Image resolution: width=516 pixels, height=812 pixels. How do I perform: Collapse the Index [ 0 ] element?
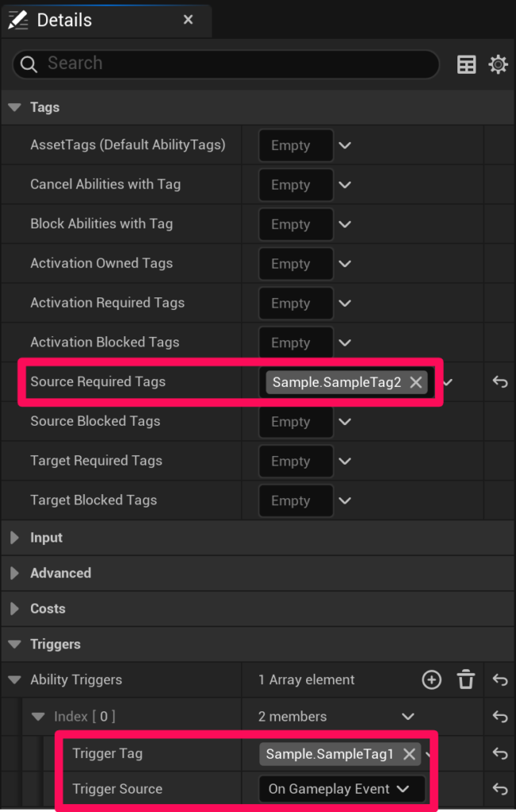coord(37,717)
